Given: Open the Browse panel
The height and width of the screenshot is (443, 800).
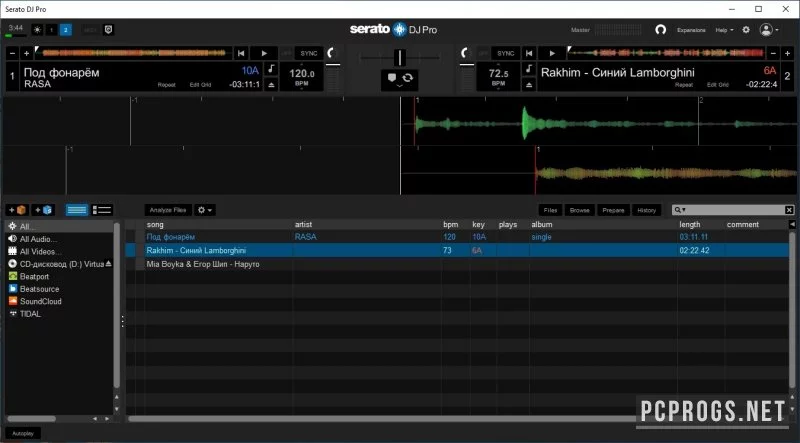Looking at the screenshot, I should (580, 210).
